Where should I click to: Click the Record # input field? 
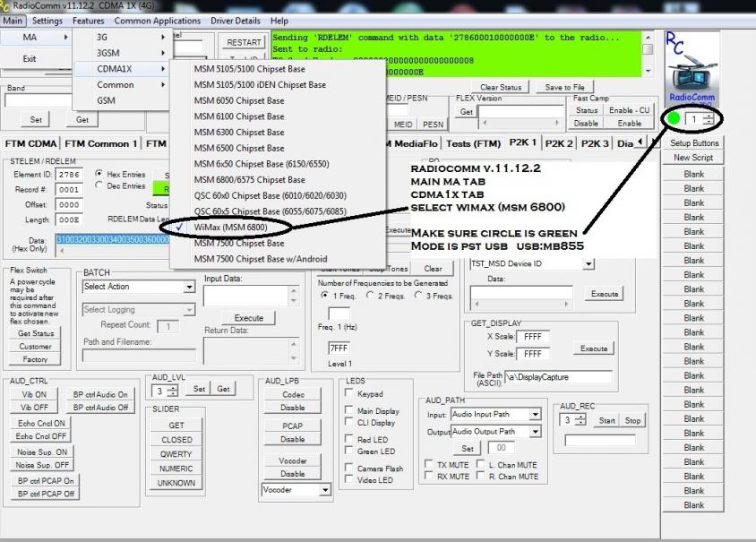[x=70, y=190]
